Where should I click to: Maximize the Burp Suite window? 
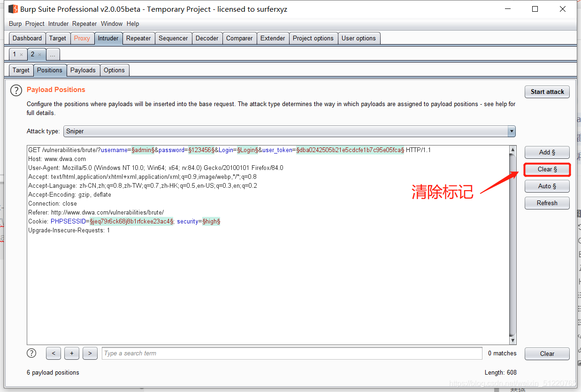535,9
